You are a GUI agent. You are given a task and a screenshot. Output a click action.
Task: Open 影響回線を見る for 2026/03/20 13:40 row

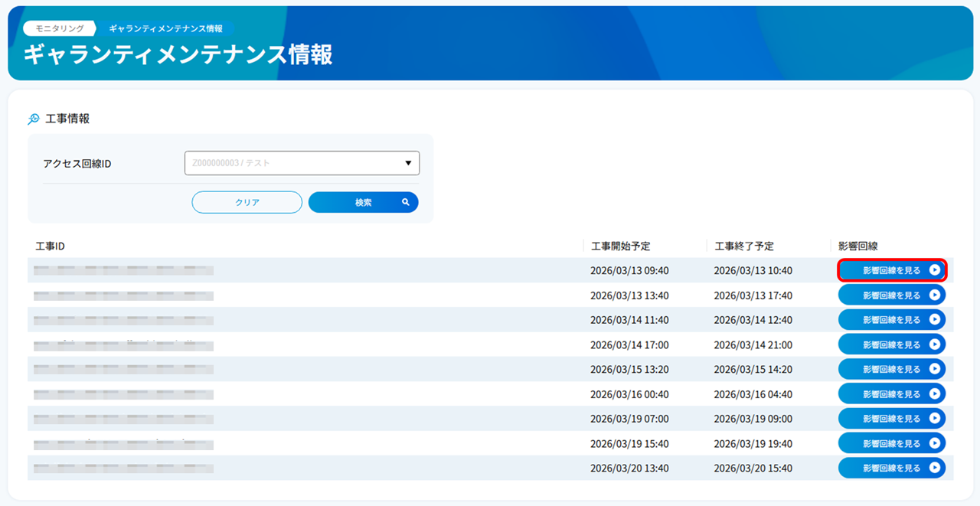pos(892,468)
